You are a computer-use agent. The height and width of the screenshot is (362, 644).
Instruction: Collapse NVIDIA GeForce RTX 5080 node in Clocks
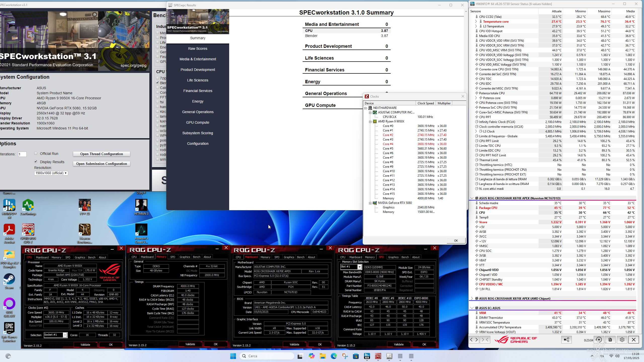[x=370, y=203]
